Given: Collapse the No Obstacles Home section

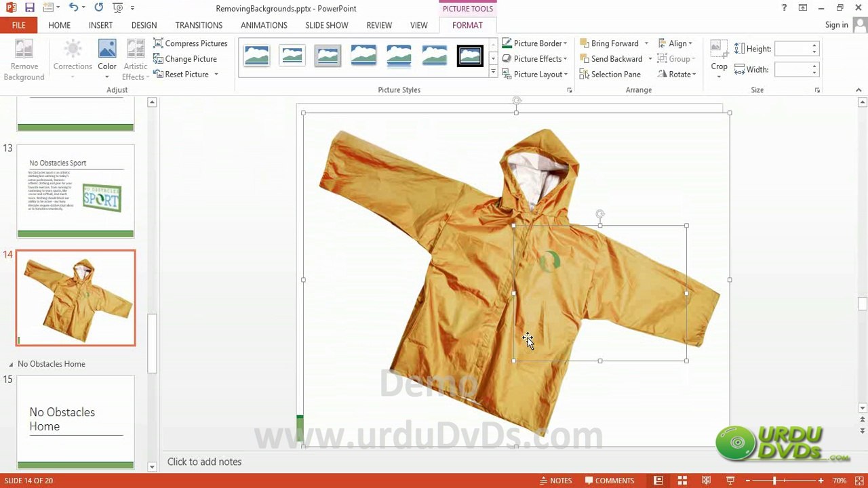Looking at the screenshot, I should coord(11,365).
